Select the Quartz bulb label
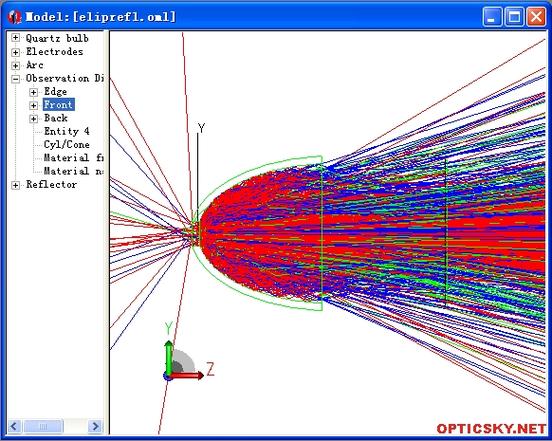 click(x=57, y=38)
